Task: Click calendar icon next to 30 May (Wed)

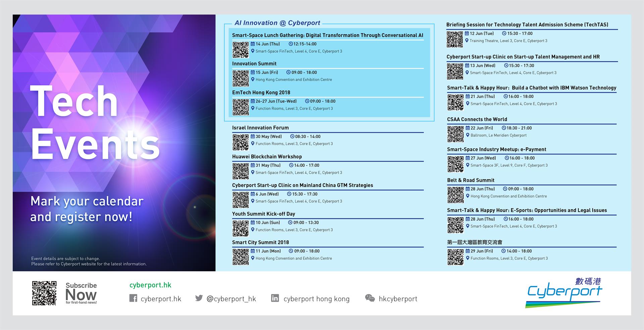Action: point(253,136)
